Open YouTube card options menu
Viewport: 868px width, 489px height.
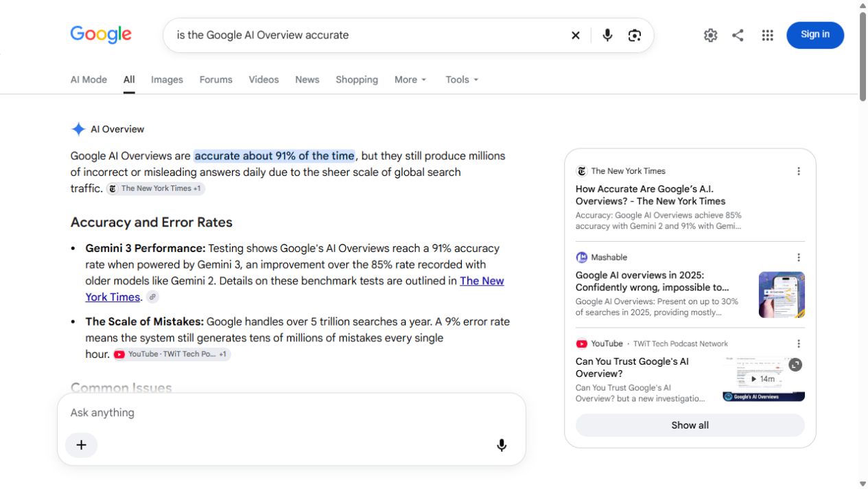click(799, 344)
